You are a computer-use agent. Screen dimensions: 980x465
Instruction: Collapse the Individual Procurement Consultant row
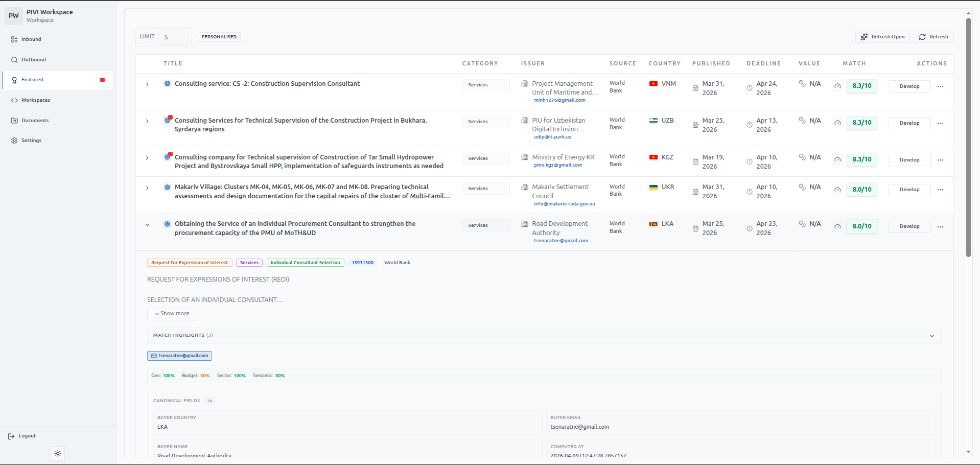[147, 225]
